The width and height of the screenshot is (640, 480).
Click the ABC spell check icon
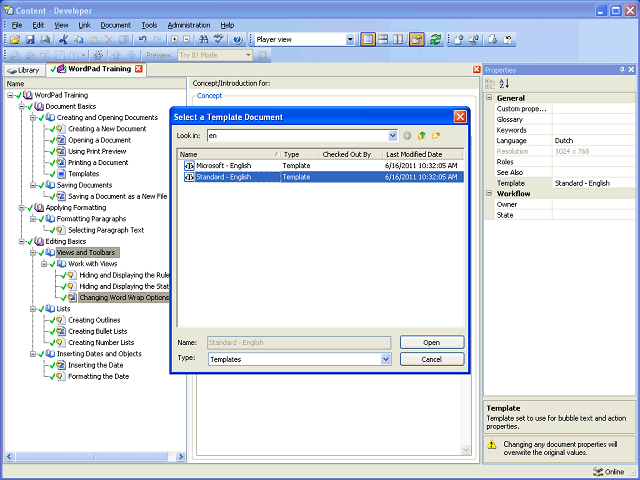point(219,39)
